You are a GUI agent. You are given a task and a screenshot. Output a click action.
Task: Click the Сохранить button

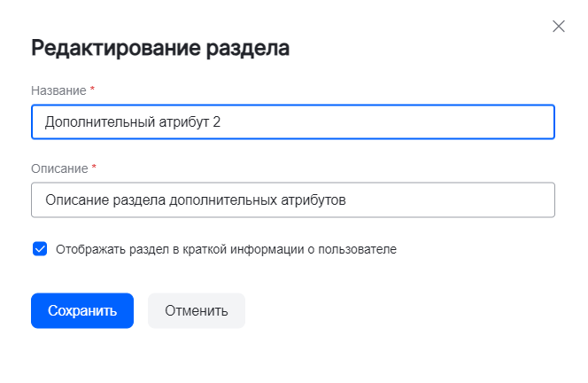coord(82,311)
